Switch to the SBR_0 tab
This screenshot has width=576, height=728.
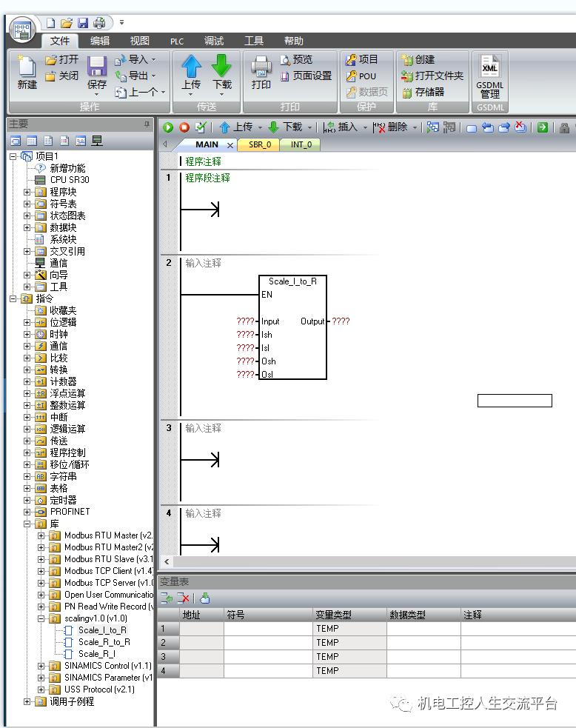(259, 144)
